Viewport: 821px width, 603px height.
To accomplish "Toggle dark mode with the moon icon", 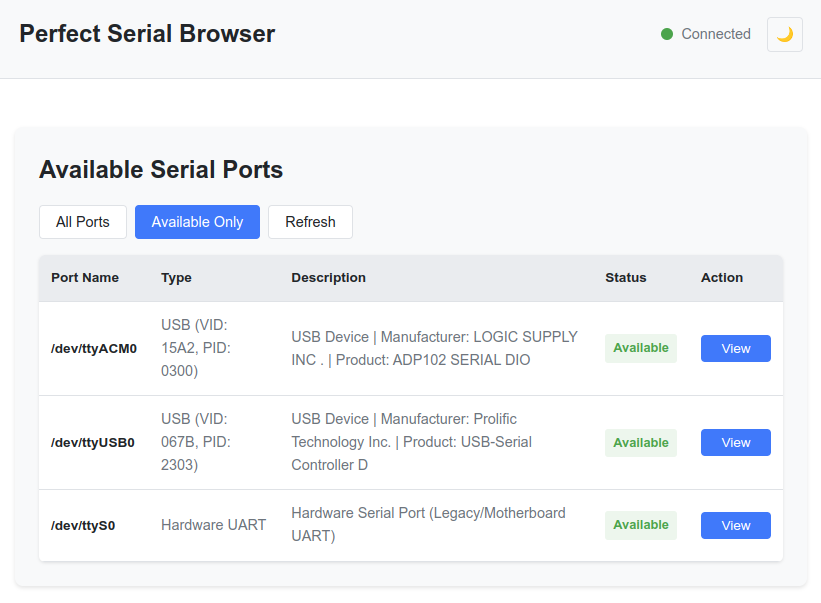I will (784, 34).
